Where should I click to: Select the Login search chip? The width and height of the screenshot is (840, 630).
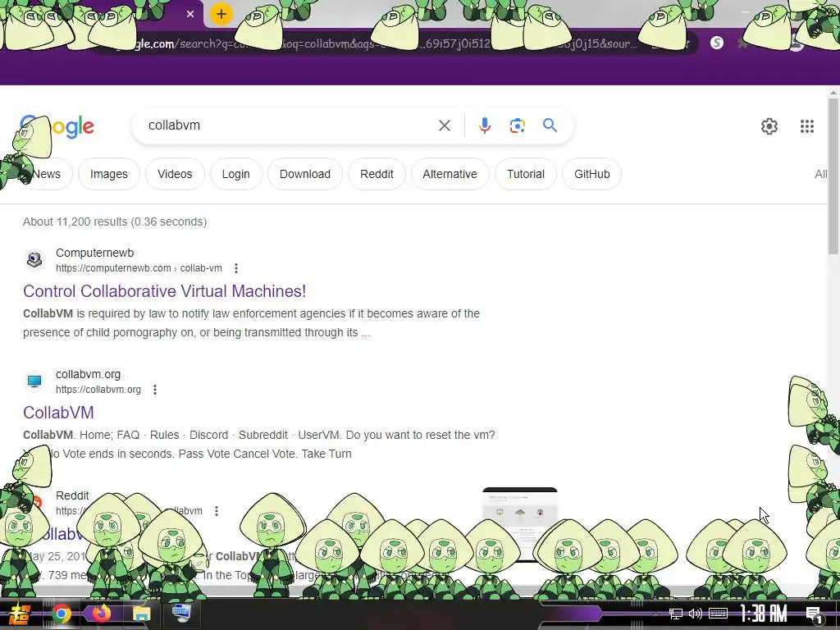[235, 174]
